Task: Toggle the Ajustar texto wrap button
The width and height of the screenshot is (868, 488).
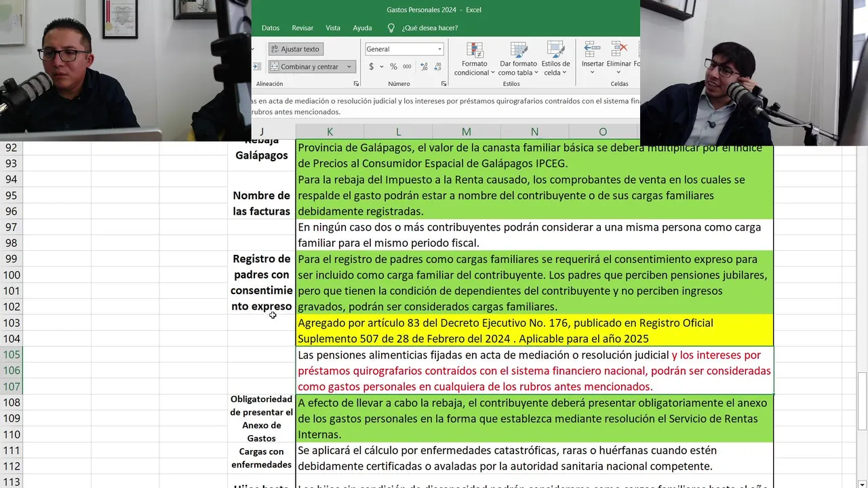Action: pos(296,49)
